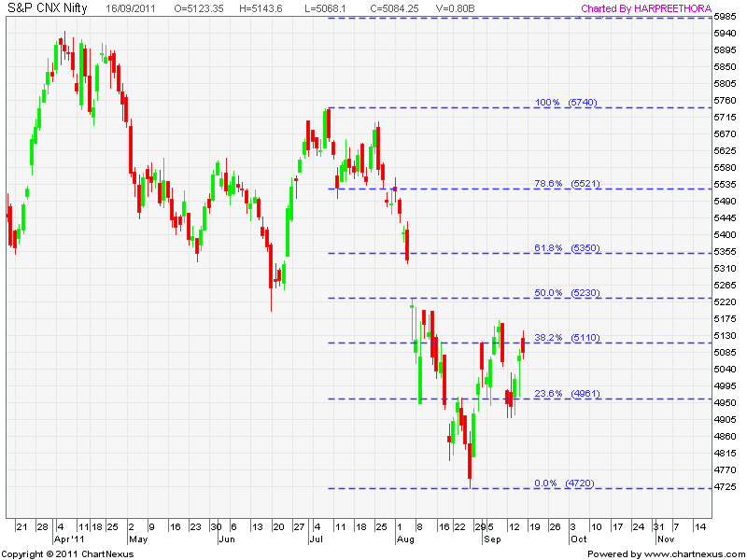This screenshot has height=560, width=747.
Task: Click the 4950 price axis label
Action: 725,403
